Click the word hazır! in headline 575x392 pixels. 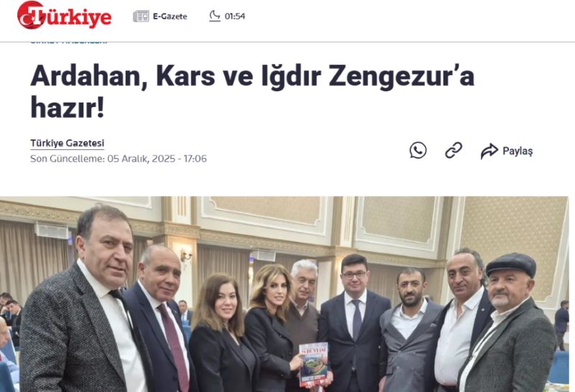[x=67, y=107]
